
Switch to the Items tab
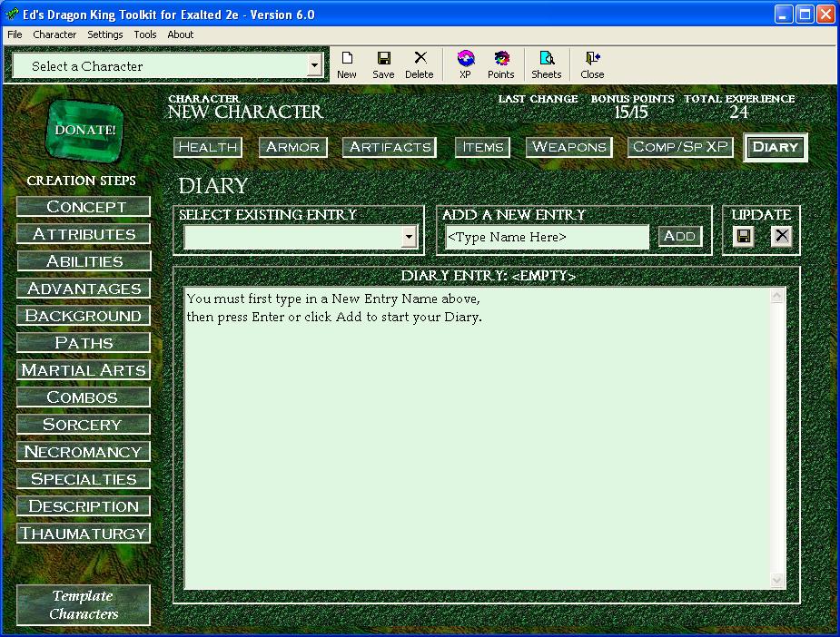pyautogui.click(x=482, y=147)
